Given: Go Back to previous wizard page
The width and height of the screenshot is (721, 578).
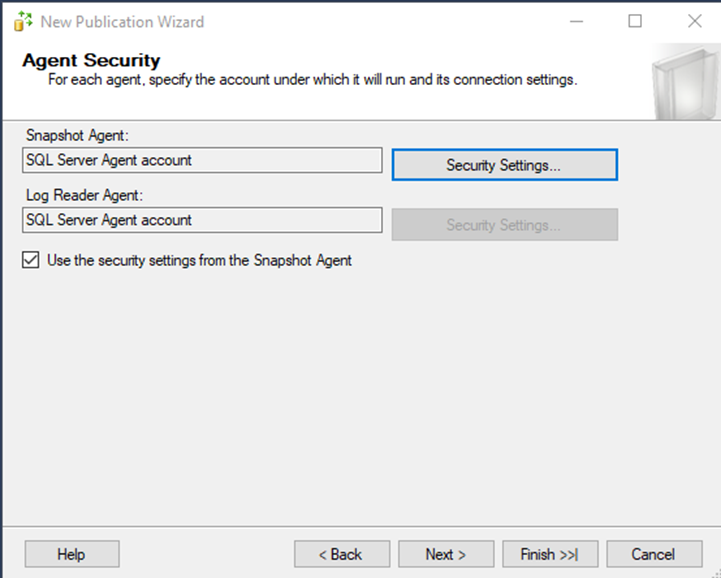Looking at the screenshot, I should 342,554.
